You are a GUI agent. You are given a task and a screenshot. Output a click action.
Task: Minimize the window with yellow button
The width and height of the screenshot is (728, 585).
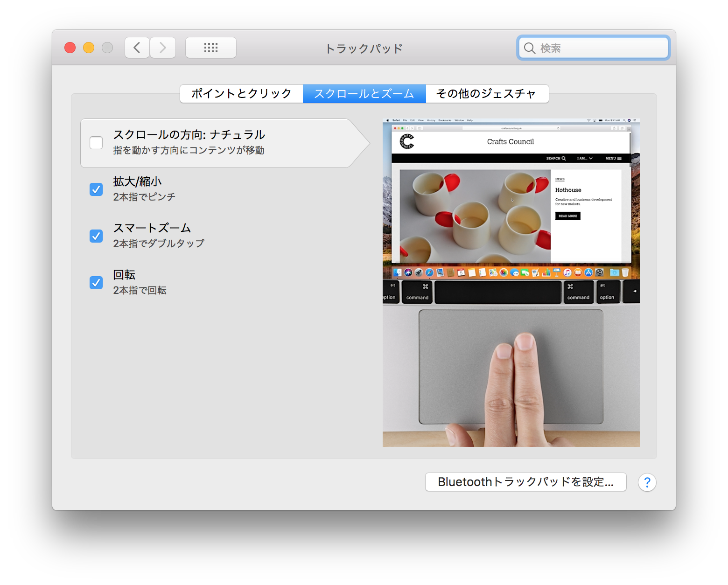coord(89,48)
